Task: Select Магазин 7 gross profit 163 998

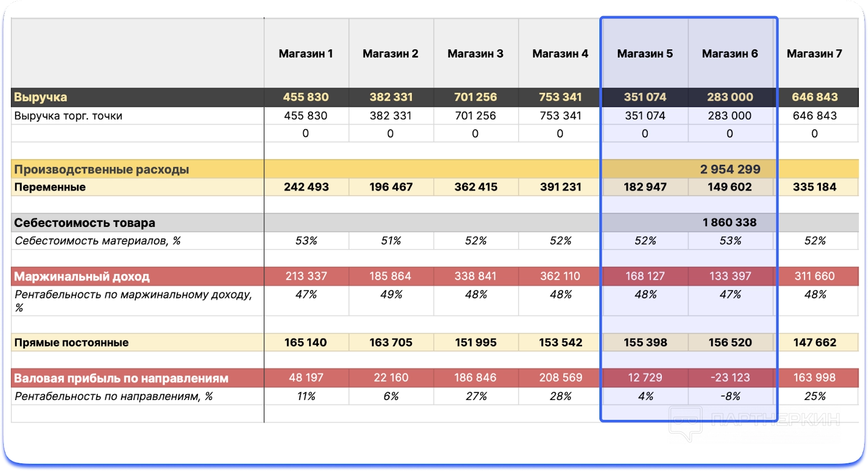Action: pyautogui.click(x=814, y=378)
